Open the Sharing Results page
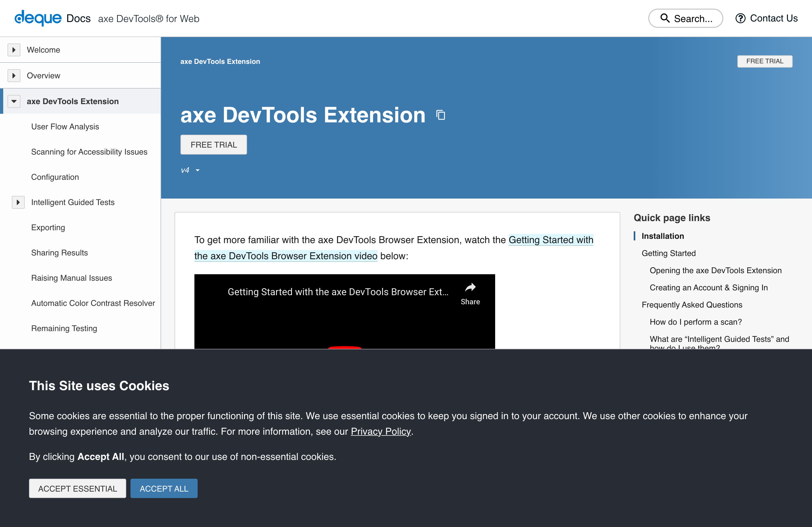This screenshot has width=812, height=527. (59, 252)
